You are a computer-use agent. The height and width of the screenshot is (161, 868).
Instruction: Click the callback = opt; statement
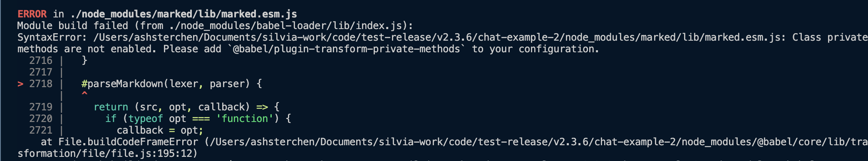(160, 130)
